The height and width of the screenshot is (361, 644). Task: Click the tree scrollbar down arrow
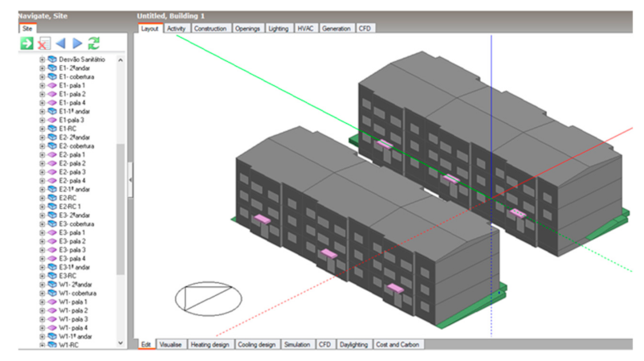pos(120,343)
